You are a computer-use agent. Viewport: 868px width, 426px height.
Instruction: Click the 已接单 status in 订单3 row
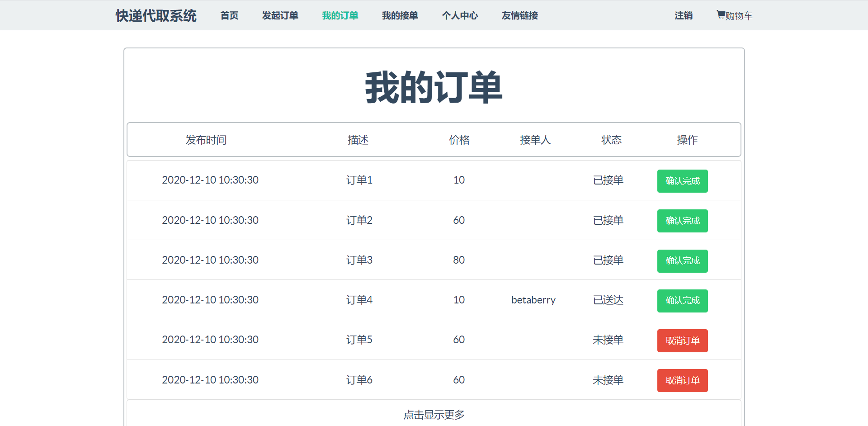(x=608, y=260)
